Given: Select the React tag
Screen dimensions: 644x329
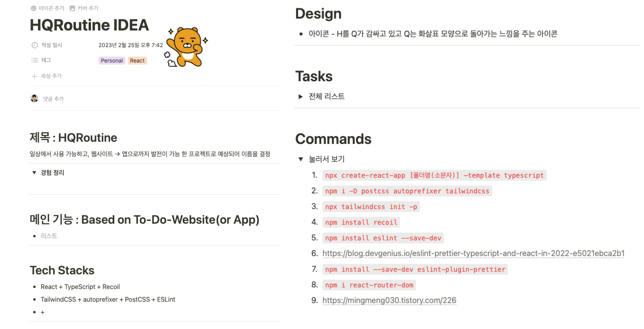Looking at the screenshot, I should tap(137, 61).
